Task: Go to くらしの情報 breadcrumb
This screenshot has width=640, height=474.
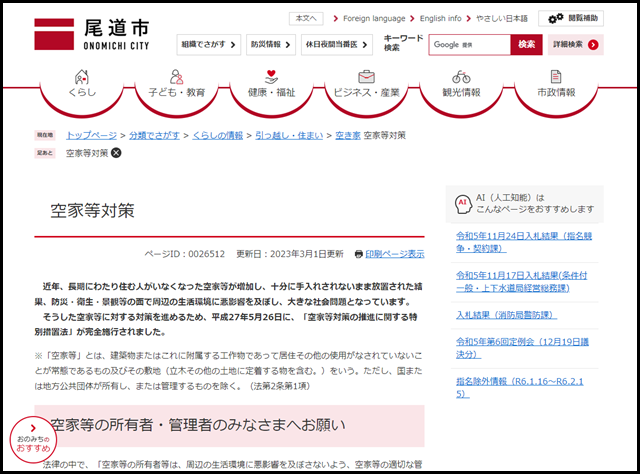Action: (x=218, y=135)
